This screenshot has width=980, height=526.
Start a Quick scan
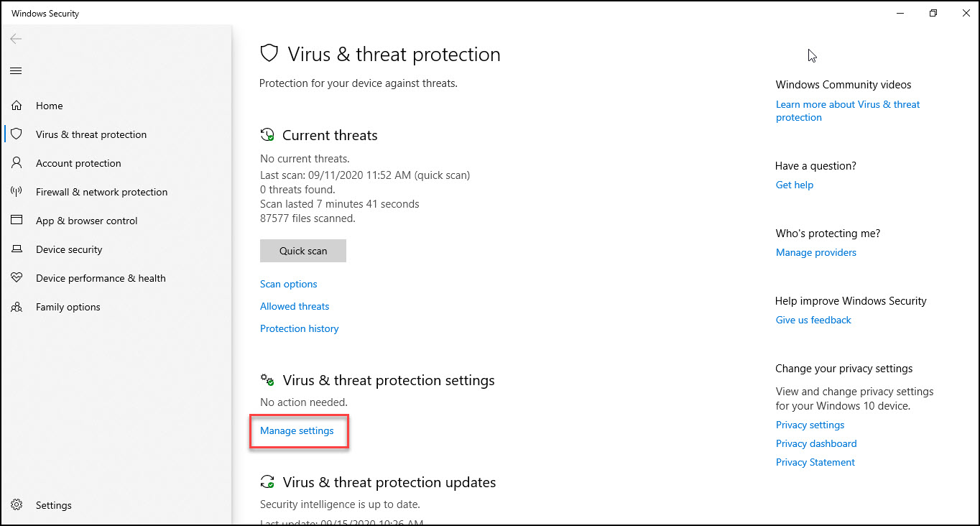[302, 251]
